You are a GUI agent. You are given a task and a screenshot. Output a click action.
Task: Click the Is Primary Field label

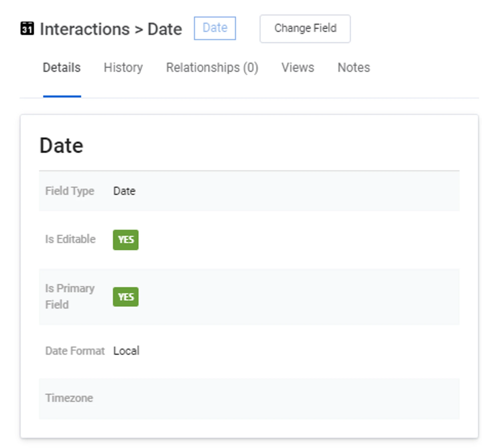pos(70,296)
